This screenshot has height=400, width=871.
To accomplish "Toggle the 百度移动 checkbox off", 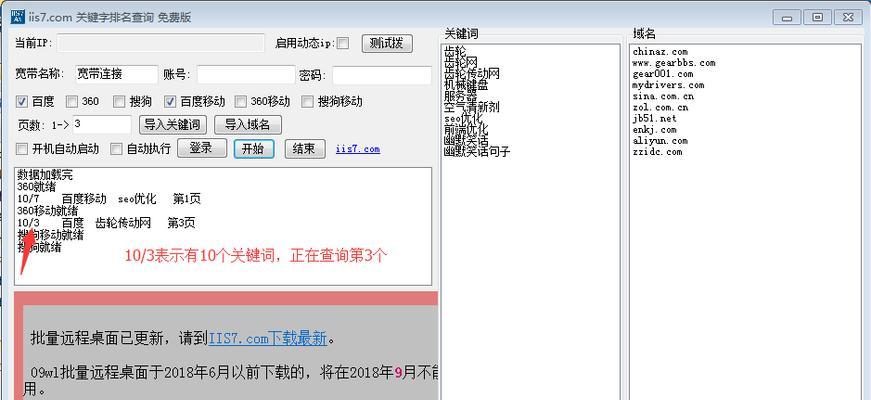I will point(170,101).
